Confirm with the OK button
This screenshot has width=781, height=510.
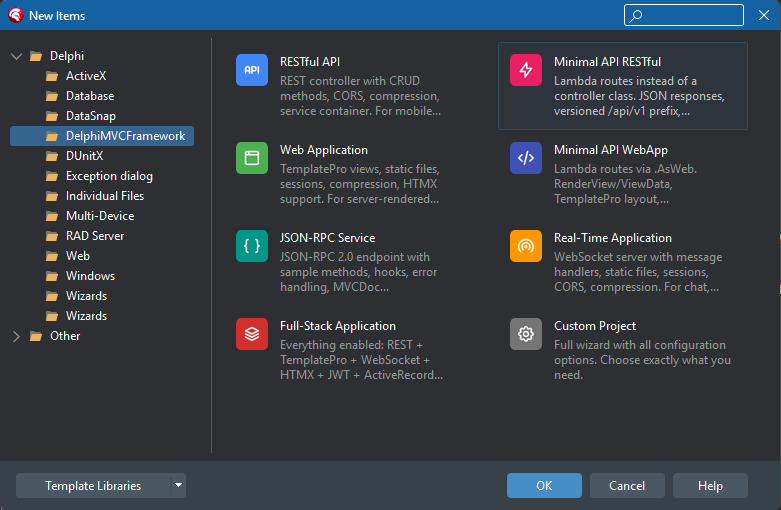544,486
